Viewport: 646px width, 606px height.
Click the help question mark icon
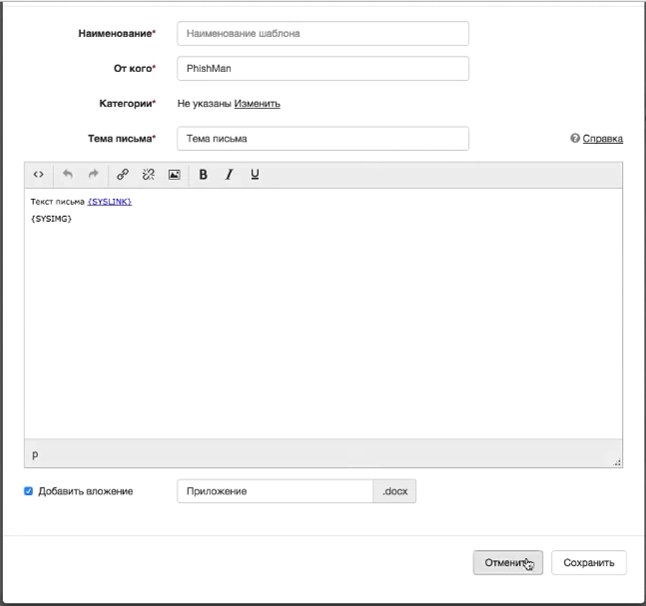point(575,139)
